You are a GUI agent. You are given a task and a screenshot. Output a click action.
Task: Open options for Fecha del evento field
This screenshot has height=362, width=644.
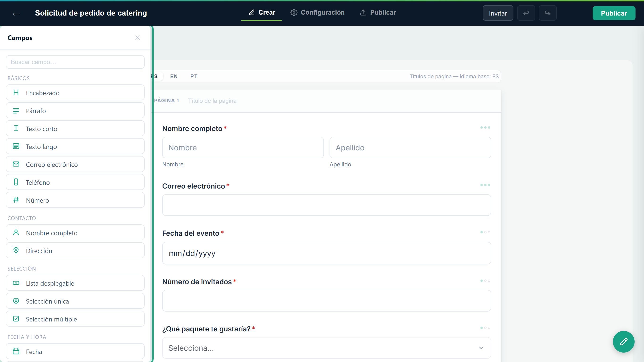click(485, 232)
